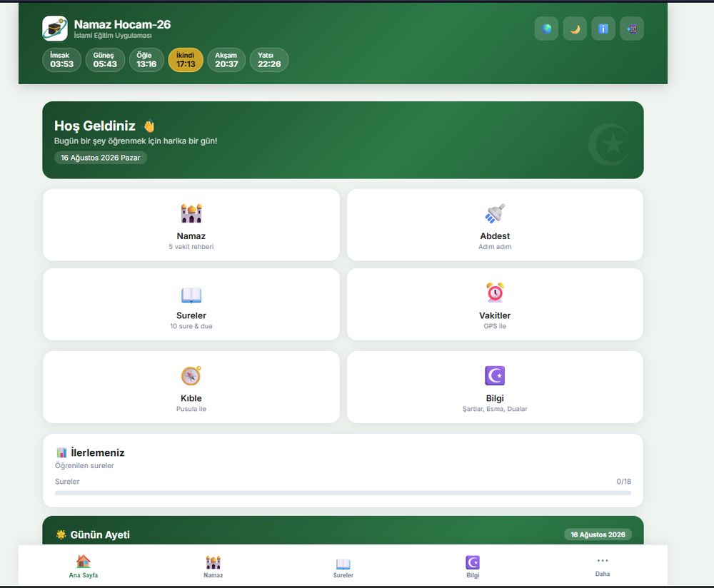Click the 0/18 progress count
This screenshot has height=588, width=714.
click(x=624, y=482)
